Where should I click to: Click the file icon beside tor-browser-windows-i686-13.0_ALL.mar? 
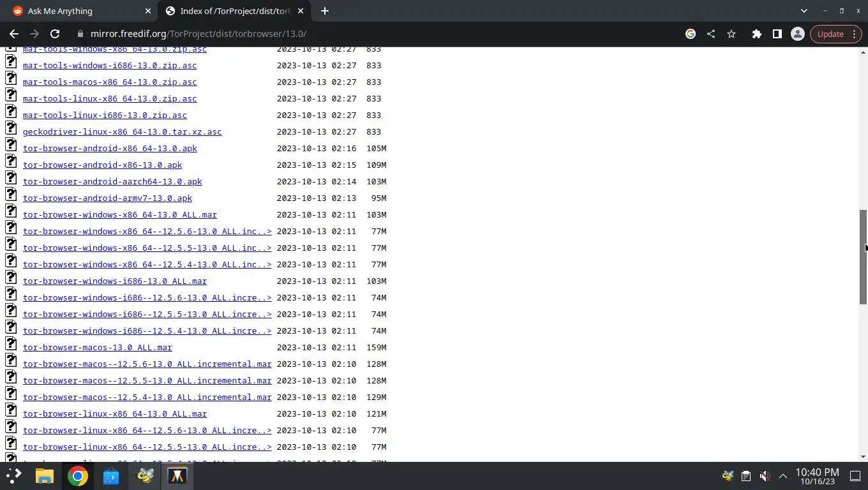(x=11, y=278)
